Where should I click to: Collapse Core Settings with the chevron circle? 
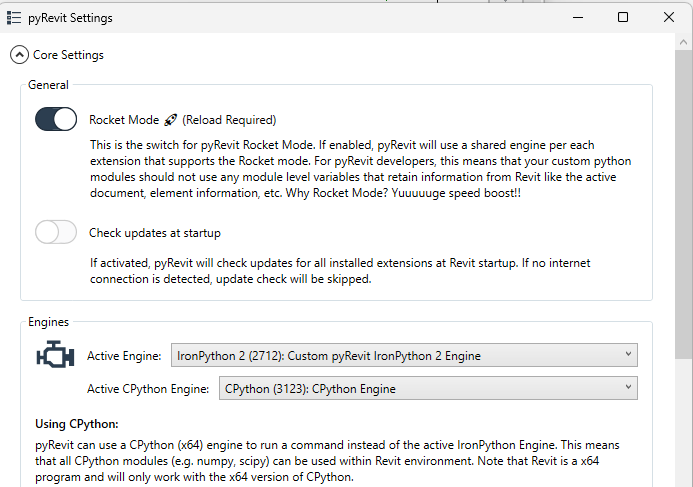19,55
